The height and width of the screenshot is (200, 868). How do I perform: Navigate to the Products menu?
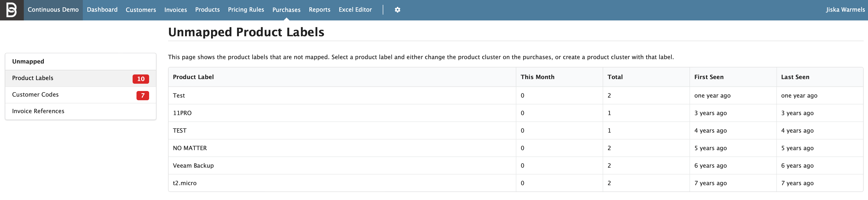pyautogui.click(x=208, y=10)
